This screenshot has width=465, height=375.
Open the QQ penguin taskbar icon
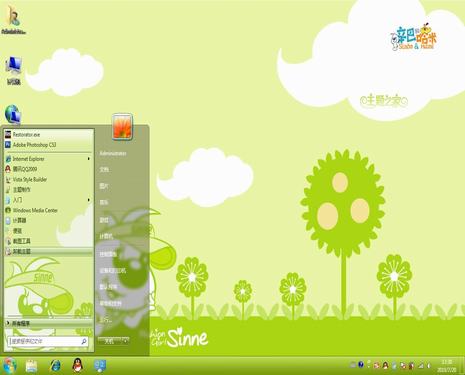78,365
